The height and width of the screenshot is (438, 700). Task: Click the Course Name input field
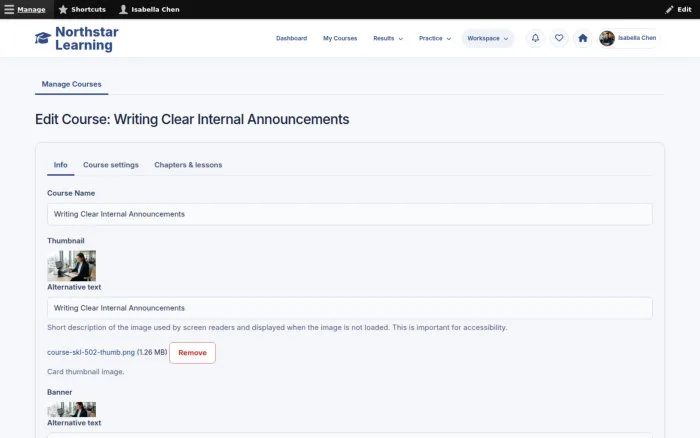pos(350,214)
